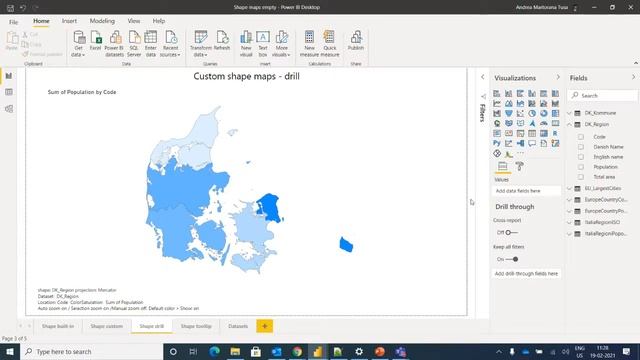Select the Python visual icon

click(x=497, y=143)
